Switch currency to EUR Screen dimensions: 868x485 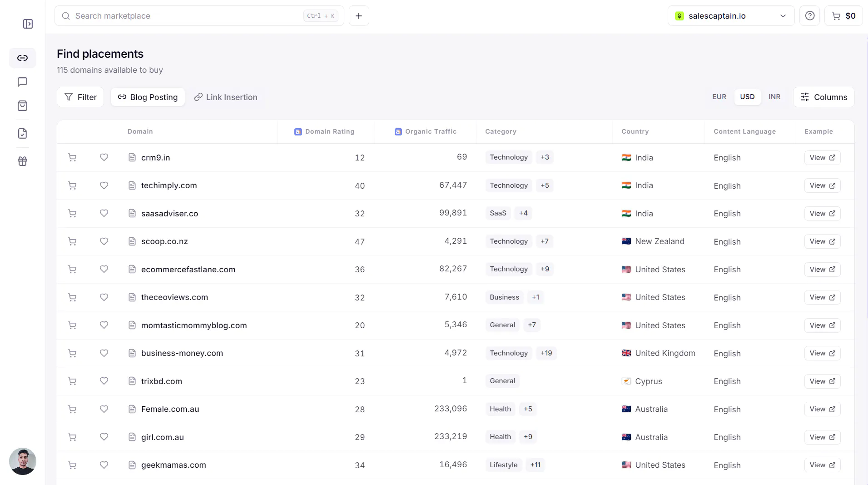click(719, 97)
